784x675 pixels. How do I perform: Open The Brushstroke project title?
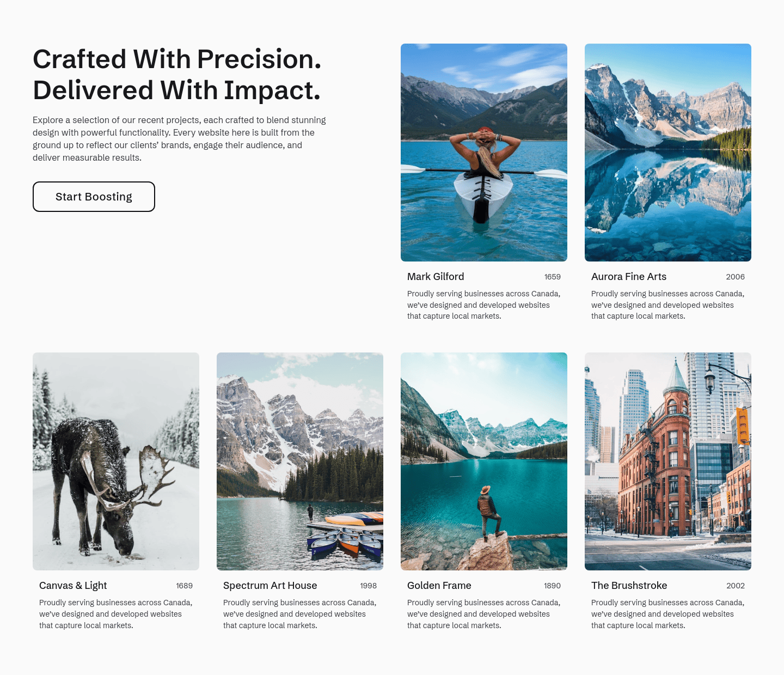pyautogui.click(x=629, y=586)
